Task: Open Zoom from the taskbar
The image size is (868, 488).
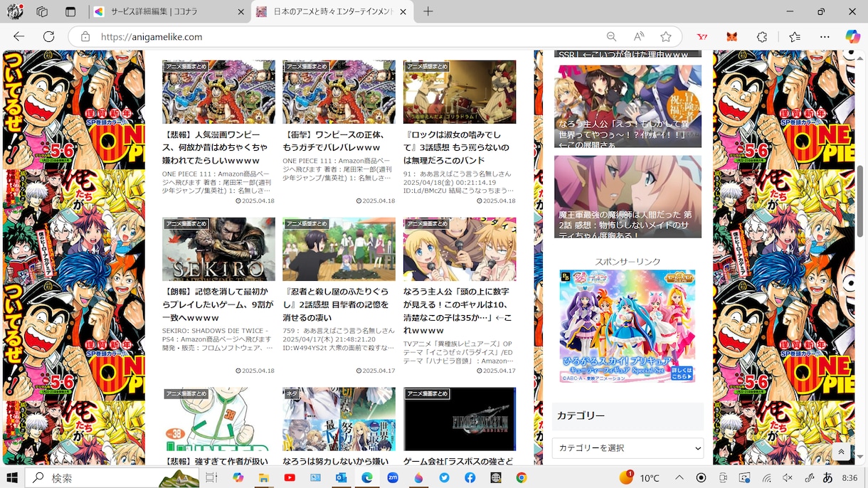Action: tap(393, 478)
